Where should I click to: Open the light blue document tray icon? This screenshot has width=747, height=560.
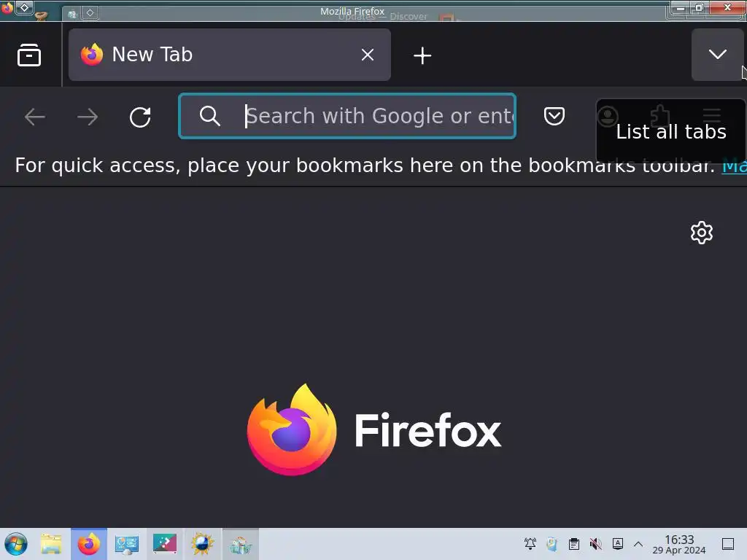pos(552,543)
